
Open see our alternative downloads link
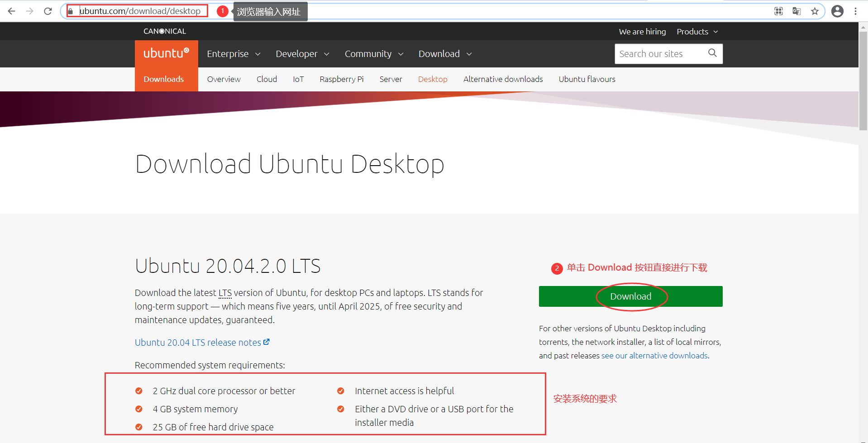pyautogui.click(x=654, y=356)
